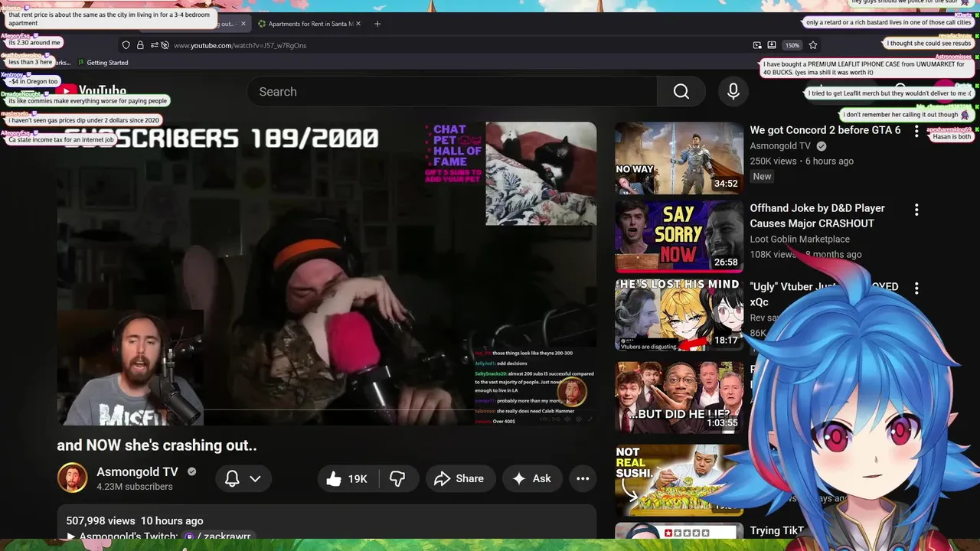
Task: Click the YouTube Search input field
Action: click(452, 92)
